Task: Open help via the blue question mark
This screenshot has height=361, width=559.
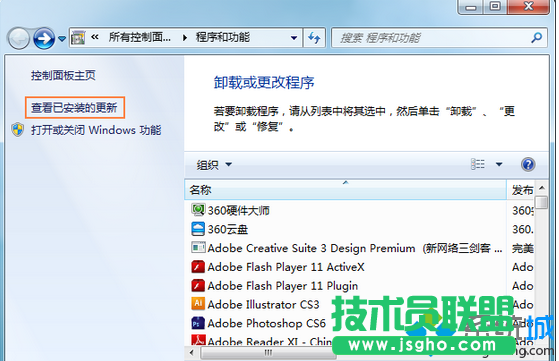Action: click(528, 164)
